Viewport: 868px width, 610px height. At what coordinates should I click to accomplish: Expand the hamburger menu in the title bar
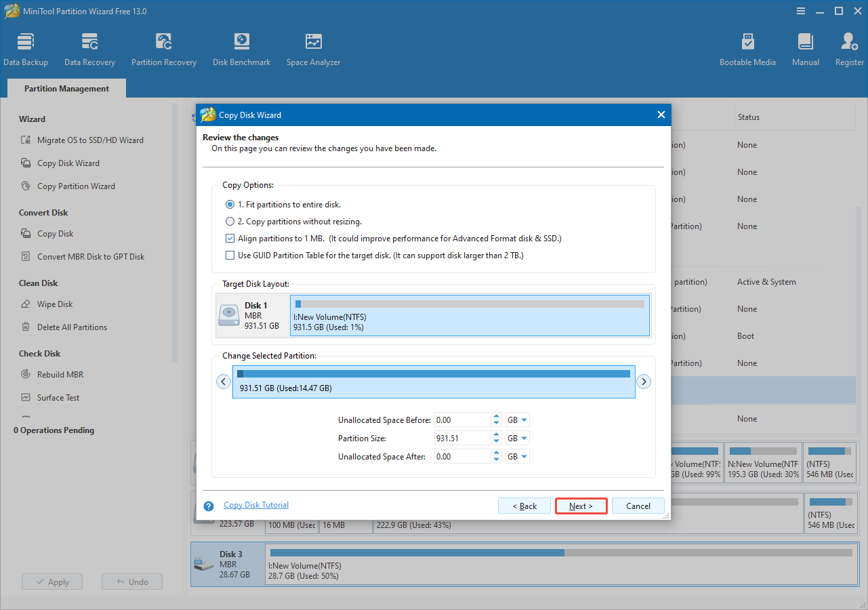point(800,11)
